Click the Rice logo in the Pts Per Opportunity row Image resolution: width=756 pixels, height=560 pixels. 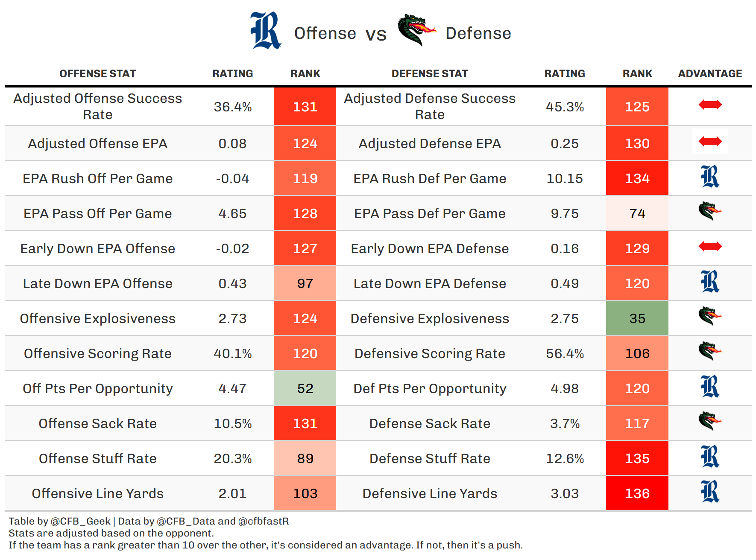(710, 387)
